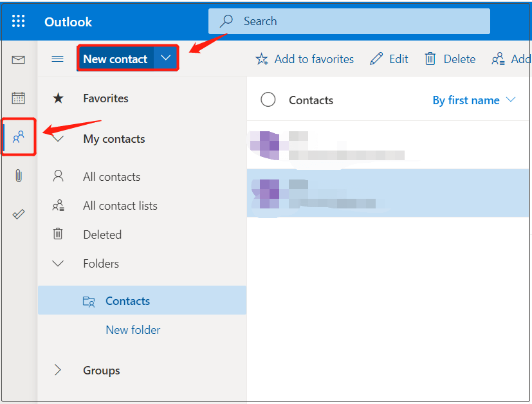The image size is (532, 404).
Task: Click the Add to favorites star icon
Action: (x=262, y=59)
